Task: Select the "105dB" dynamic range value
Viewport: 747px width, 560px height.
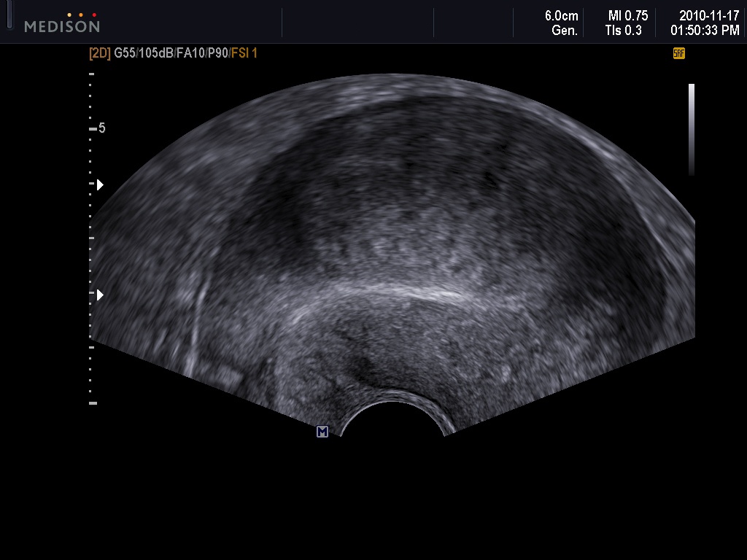Action: tap(156, 52)
